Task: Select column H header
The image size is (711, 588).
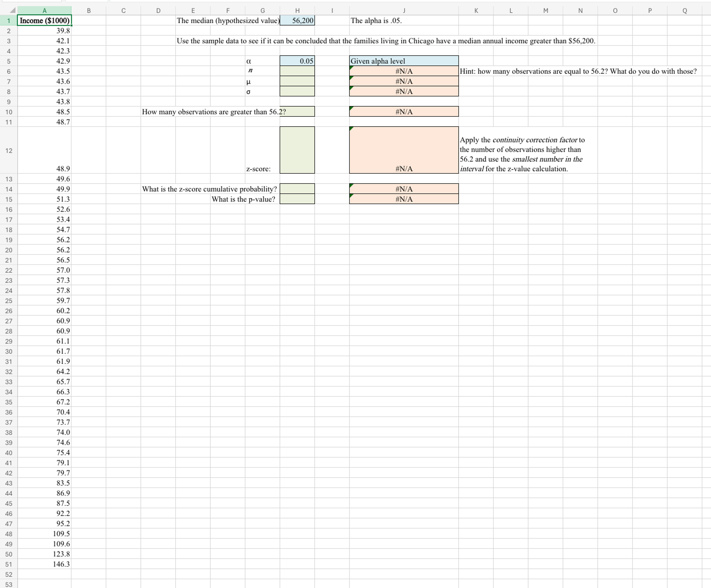Action: pyautogui.click(x=297, y=10)
